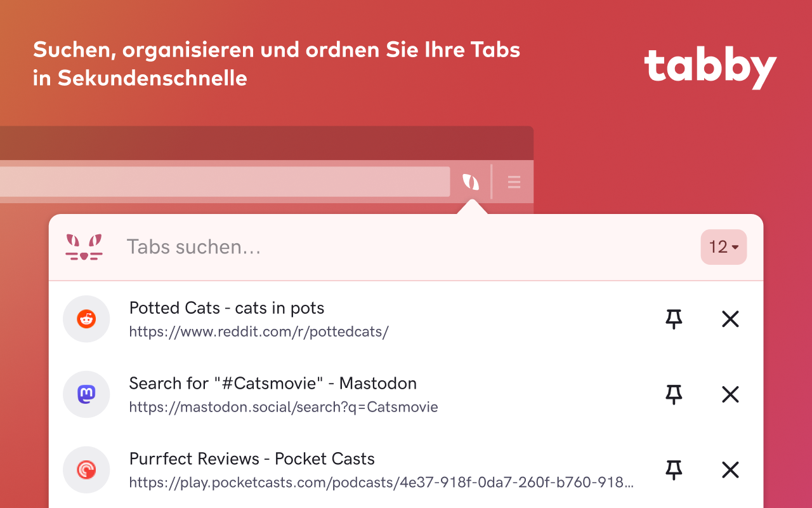Close the Mastodon Catsmovie tab
Viewport: 812px width, 508px height.
coord(730,394)
